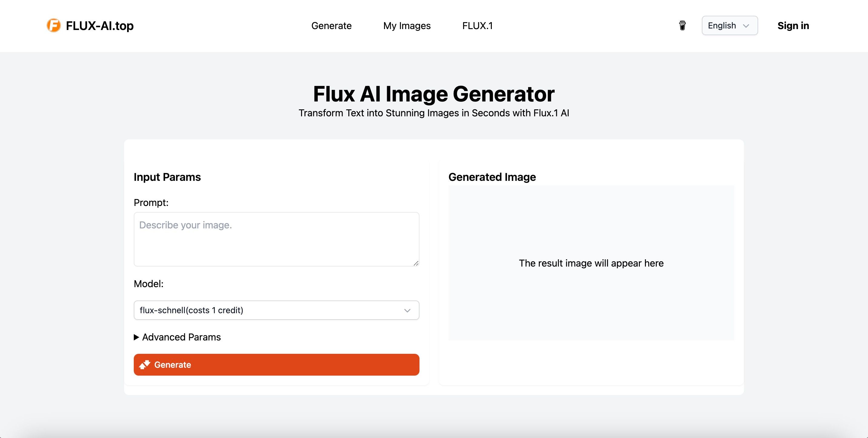868x438 pixels.
Task: Open the Buy Me a Coffee icon
Action: [682, 25]
